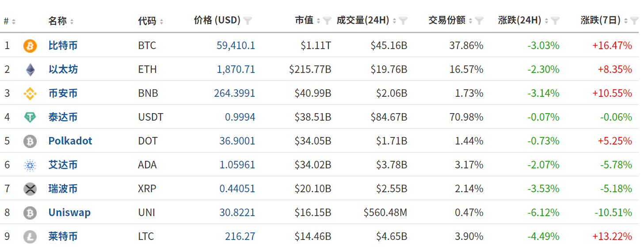
Task: Click the BNB price 264.3991
Action: 234,93
